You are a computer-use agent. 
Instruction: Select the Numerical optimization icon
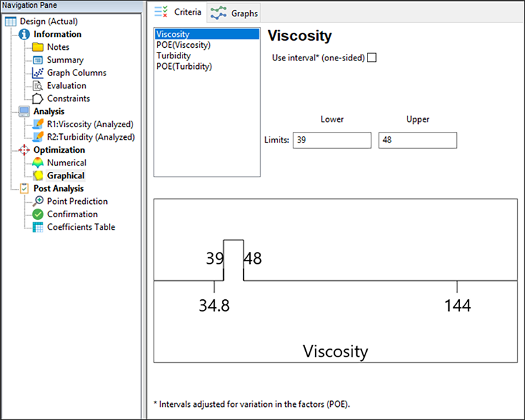click(x=37, y=163)
